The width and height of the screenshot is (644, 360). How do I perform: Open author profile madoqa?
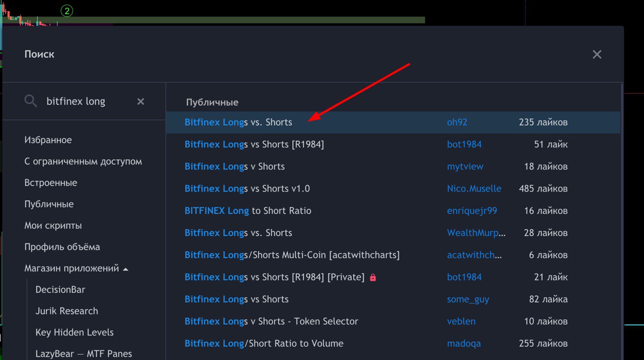[x=464, y=343]
